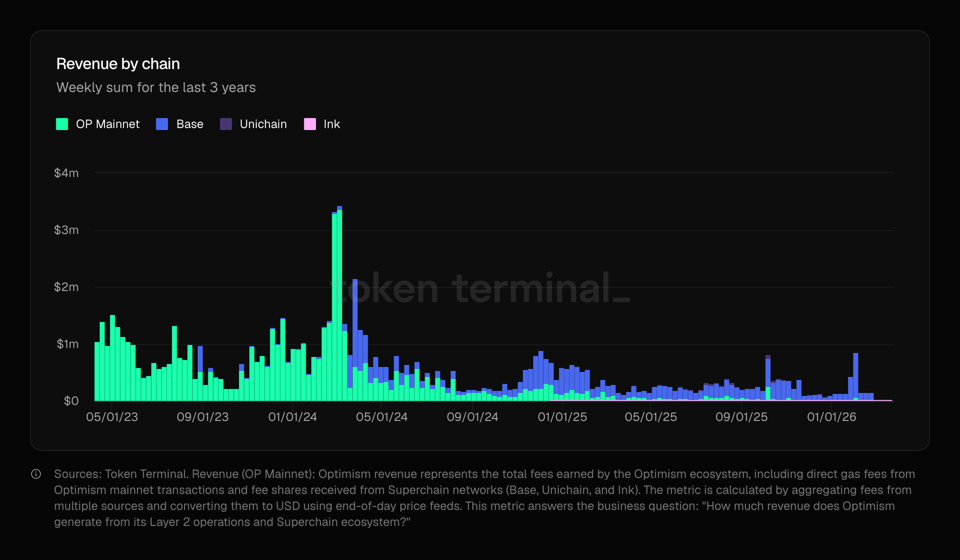
Task: Click the 09/01/25 x-axis date label
Action: [x=741, y=417]
